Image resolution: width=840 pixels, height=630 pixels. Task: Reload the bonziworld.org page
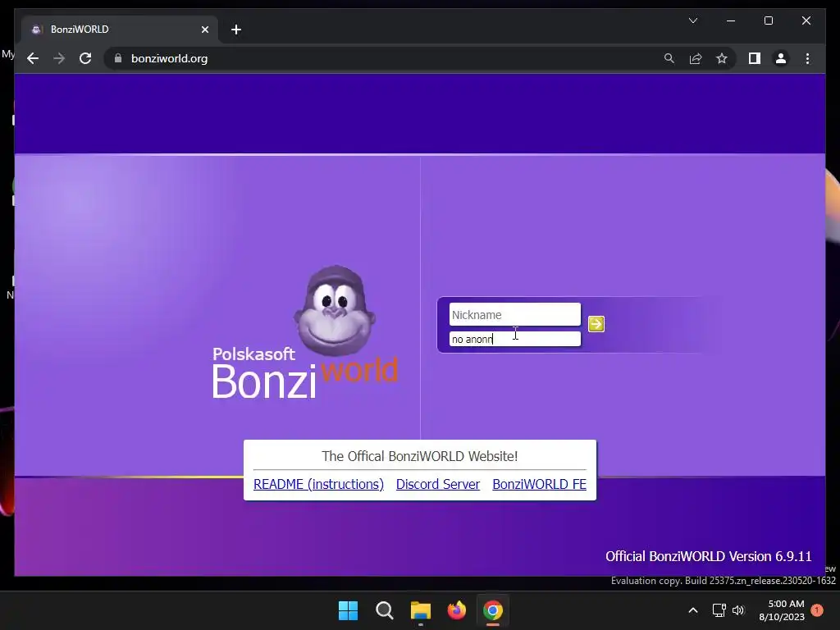coord(85,58)
